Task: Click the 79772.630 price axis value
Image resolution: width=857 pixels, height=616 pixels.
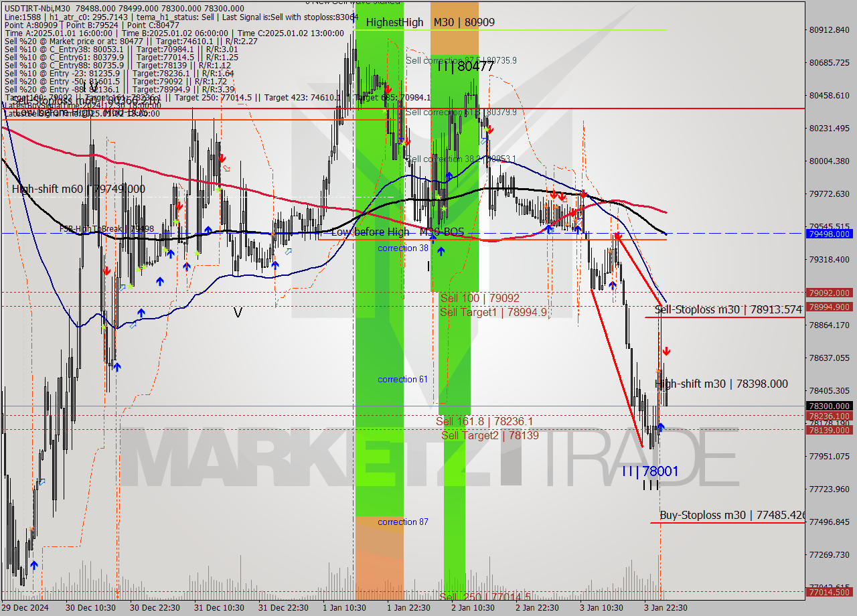Action: [830, 194]
